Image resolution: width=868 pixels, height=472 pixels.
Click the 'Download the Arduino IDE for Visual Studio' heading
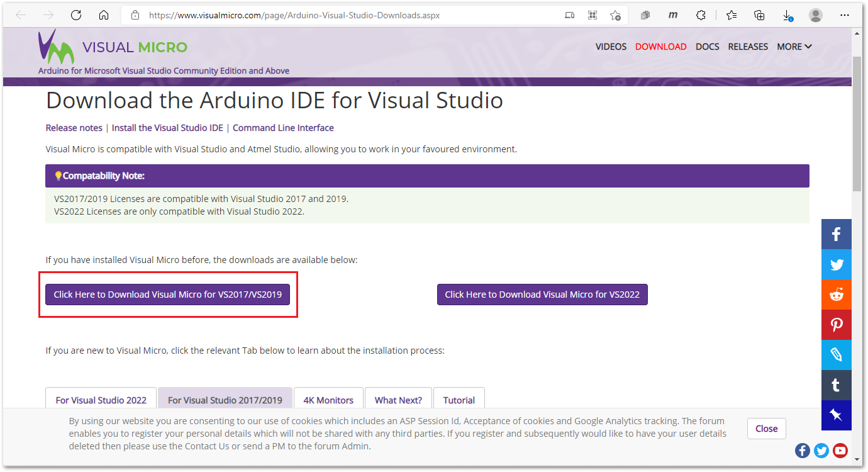coord(274,101)
